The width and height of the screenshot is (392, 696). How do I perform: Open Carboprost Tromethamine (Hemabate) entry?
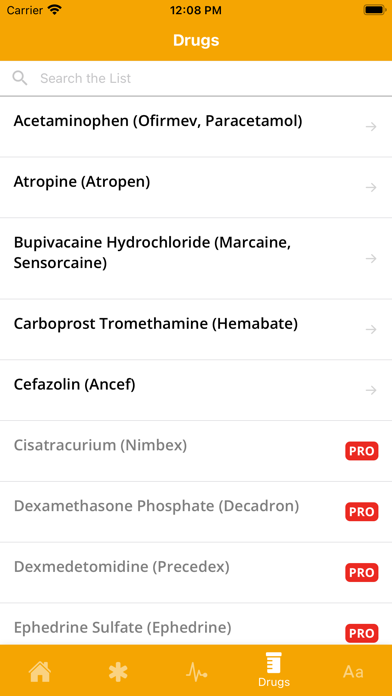pyautogui.click(x=196, y=329)
